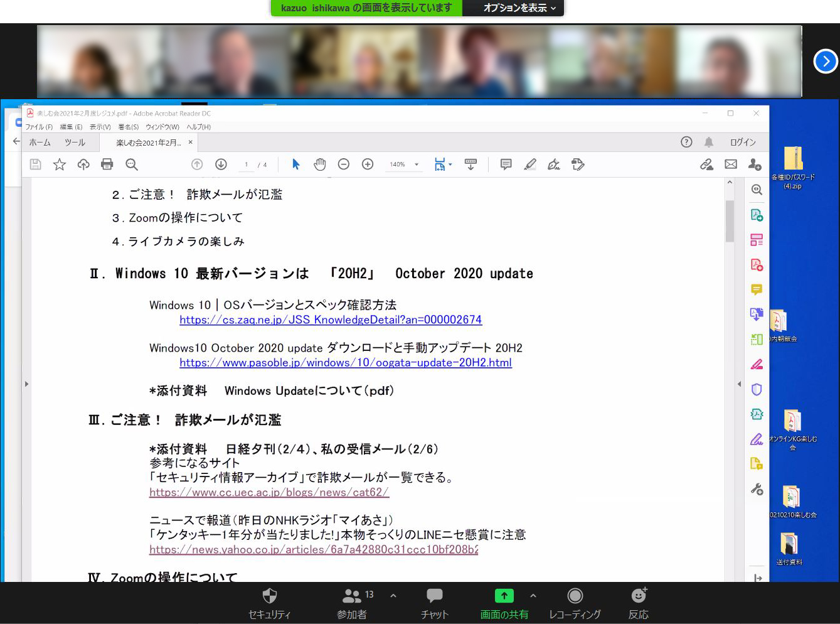Select the Hand pan tool

tap(320, 164)
